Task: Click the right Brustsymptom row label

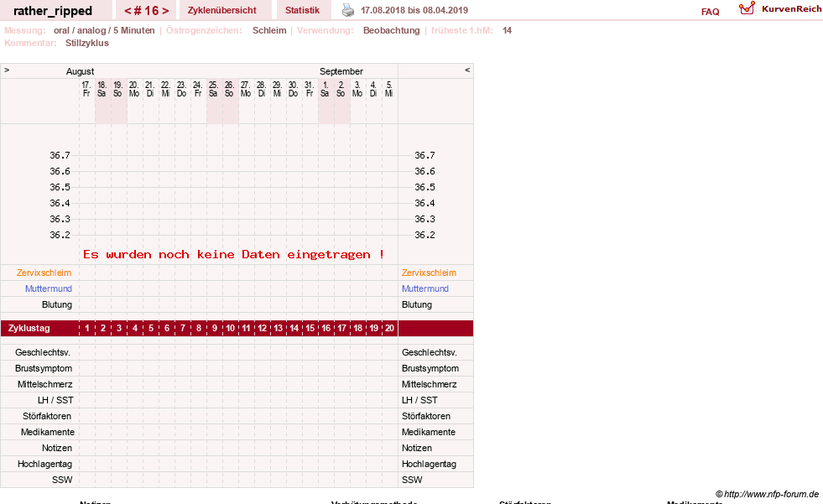Action: [430, 368]
